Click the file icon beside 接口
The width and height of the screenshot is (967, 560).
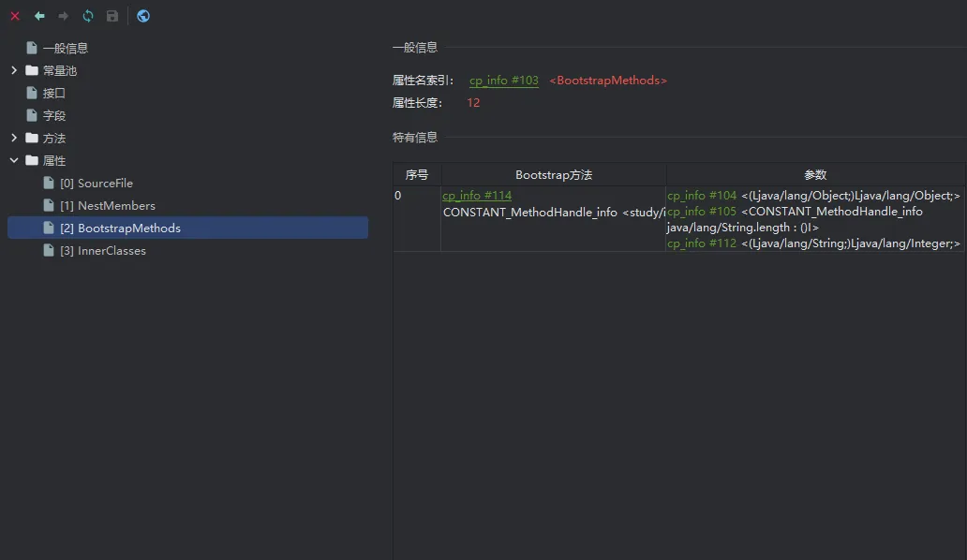pos(32,93)
